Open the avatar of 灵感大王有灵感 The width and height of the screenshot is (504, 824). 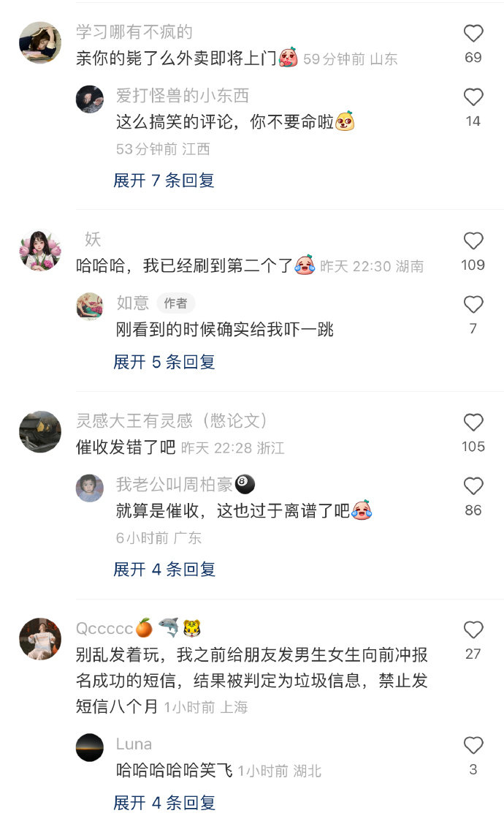pyautogui.click(x=40, y=431)
